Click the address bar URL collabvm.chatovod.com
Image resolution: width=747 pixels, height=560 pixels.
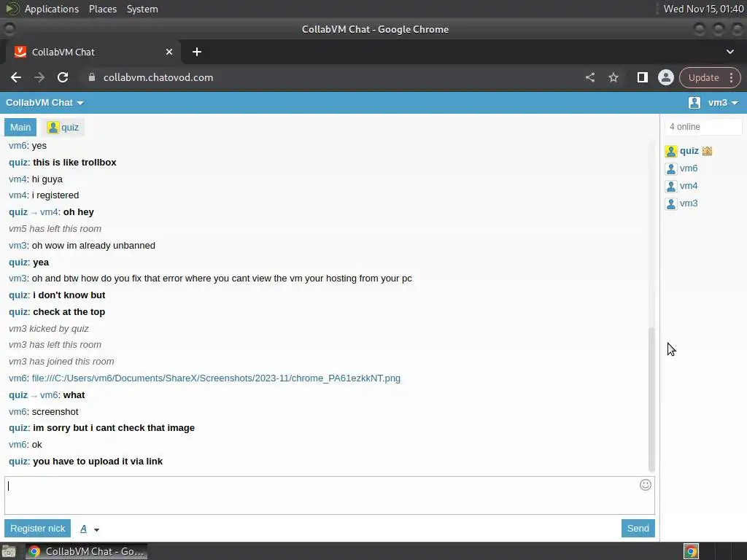tap(158, 77)
